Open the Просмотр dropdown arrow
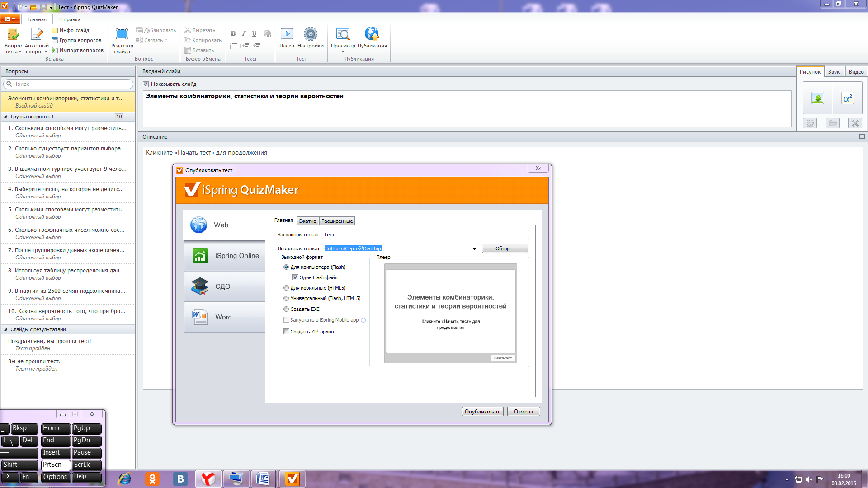The height and width of the screenshot is (488, 868). tap(343, 52)
